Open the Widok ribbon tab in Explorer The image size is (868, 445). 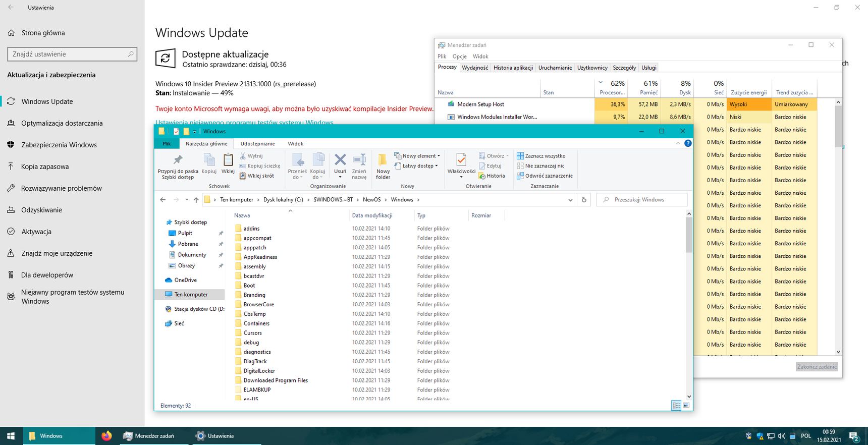pos(296,144)
